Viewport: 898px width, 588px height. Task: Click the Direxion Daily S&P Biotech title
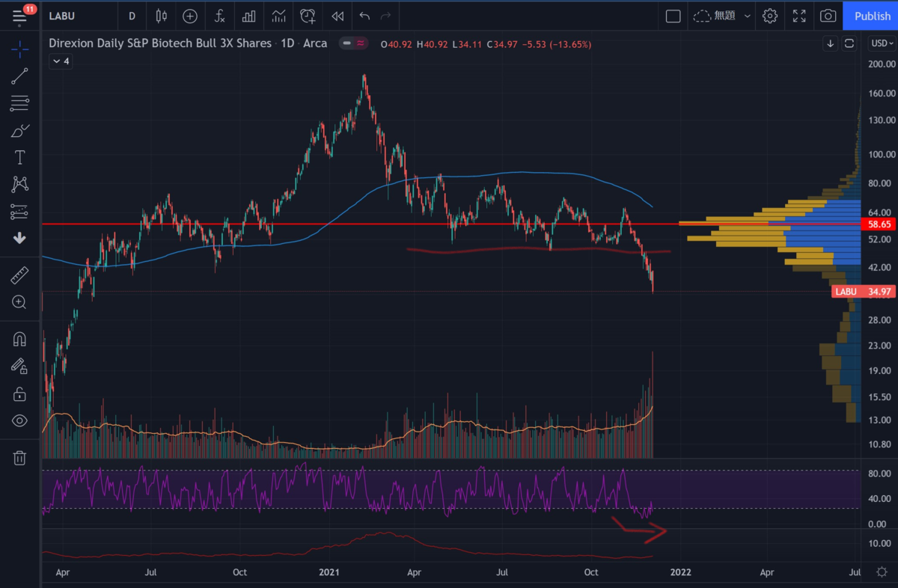click(x=160, y=43)
